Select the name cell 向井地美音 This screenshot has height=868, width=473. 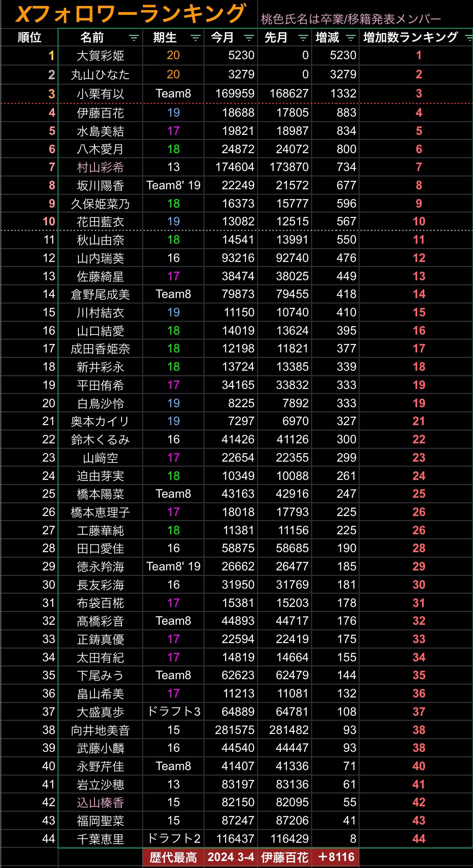coord(100,730)
